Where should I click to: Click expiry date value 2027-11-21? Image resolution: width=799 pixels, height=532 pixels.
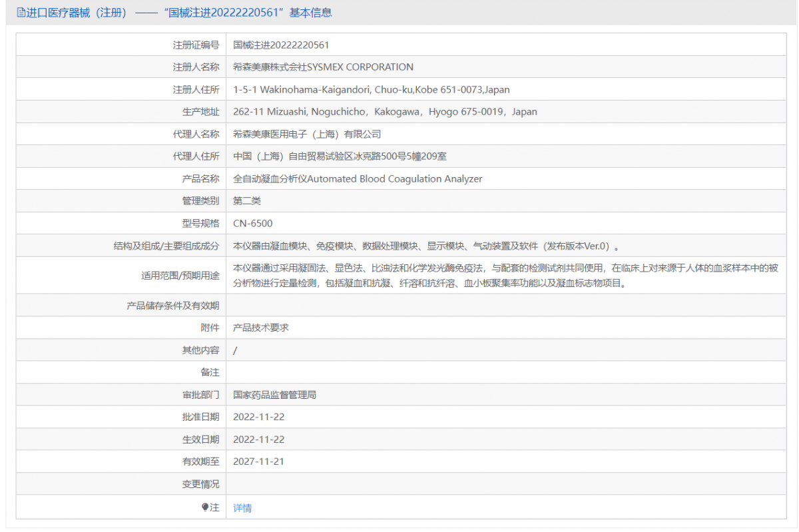click(258, 462)
